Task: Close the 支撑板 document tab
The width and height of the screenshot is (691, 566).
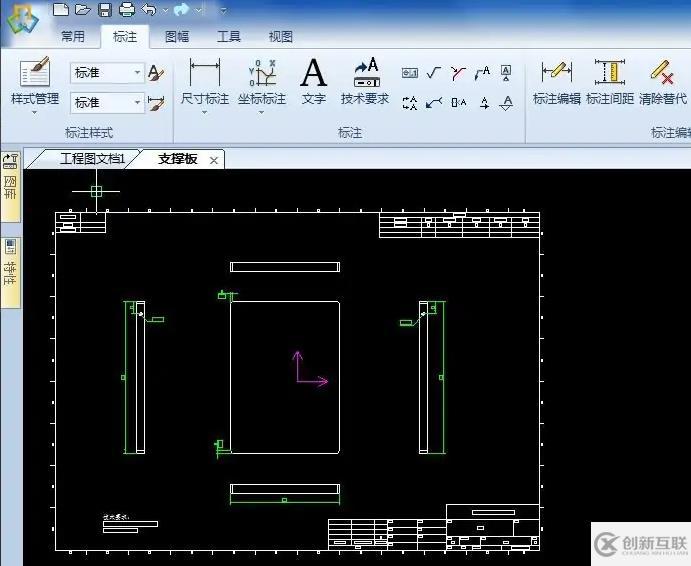Action: [214, 160]
